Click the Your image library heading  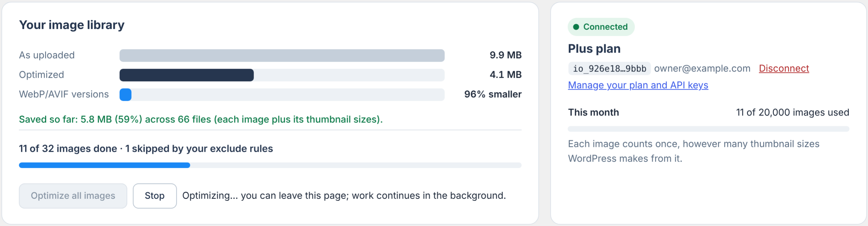pyautogui.click(x=72, y=25)
